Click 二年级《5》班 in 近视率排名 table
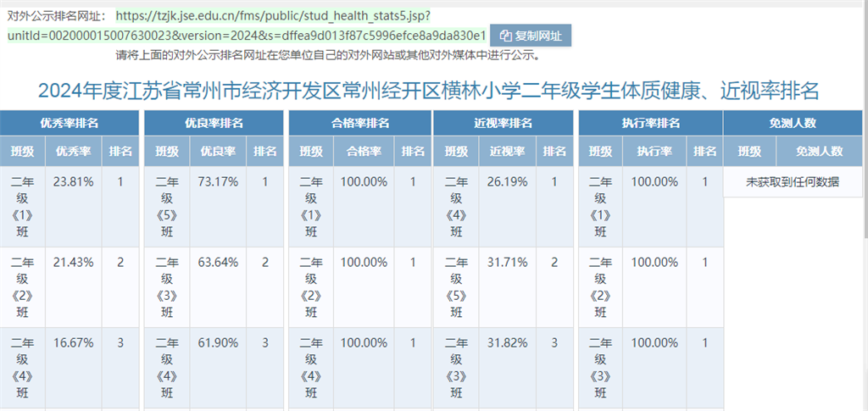The height and width of the screenshot is (411, 868). (456, 287)
